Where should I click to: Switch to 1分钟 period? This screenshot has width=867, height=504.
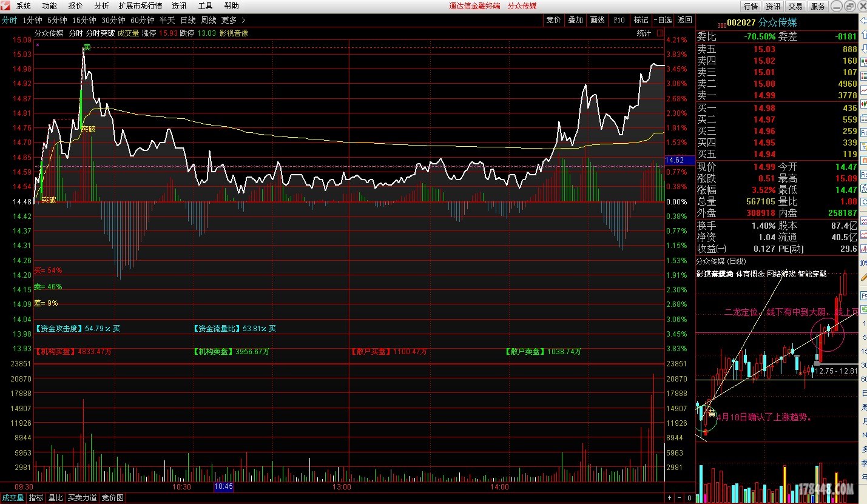32,20
